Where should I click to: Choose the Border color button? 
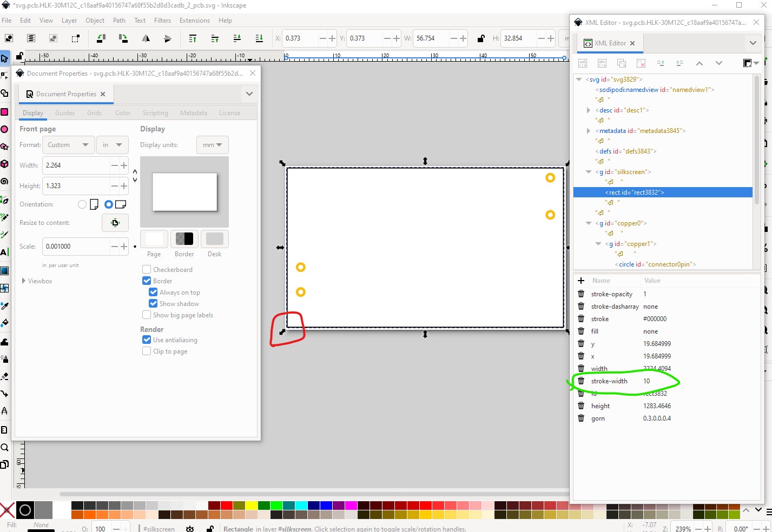184,238
